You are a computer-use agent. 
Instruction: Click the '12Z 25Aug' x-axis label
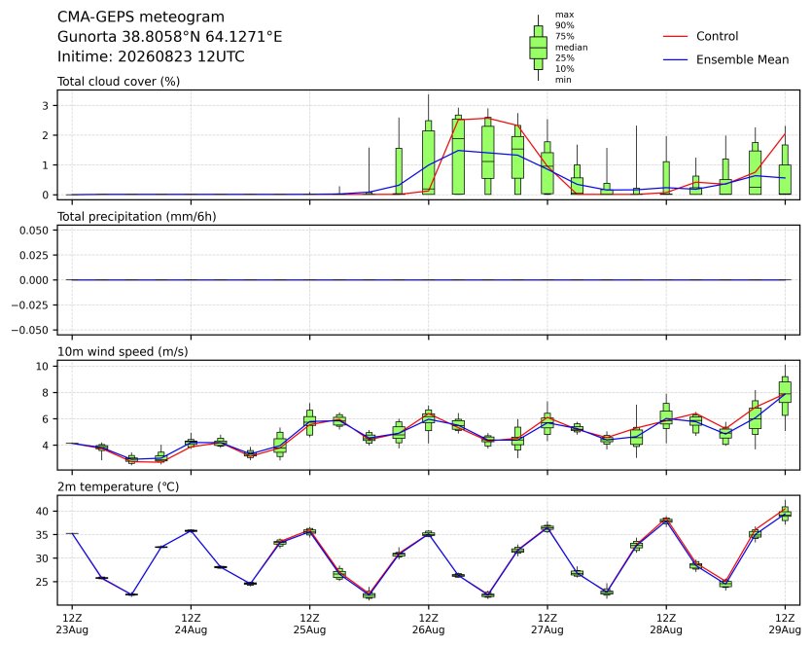309,625
